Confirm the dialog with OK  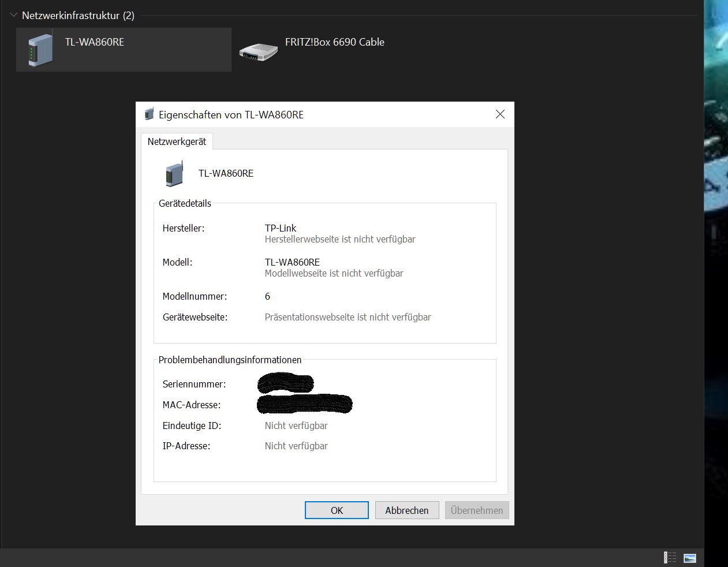337,510
